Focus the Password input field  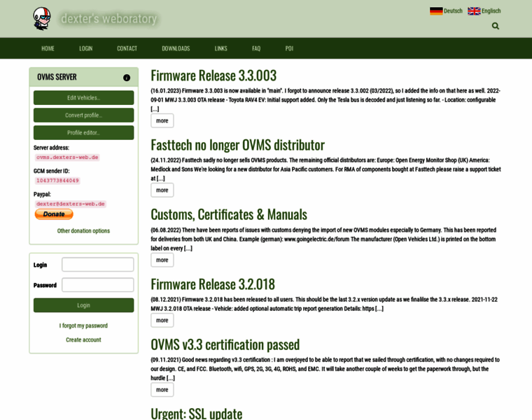(x=98, y=285)
